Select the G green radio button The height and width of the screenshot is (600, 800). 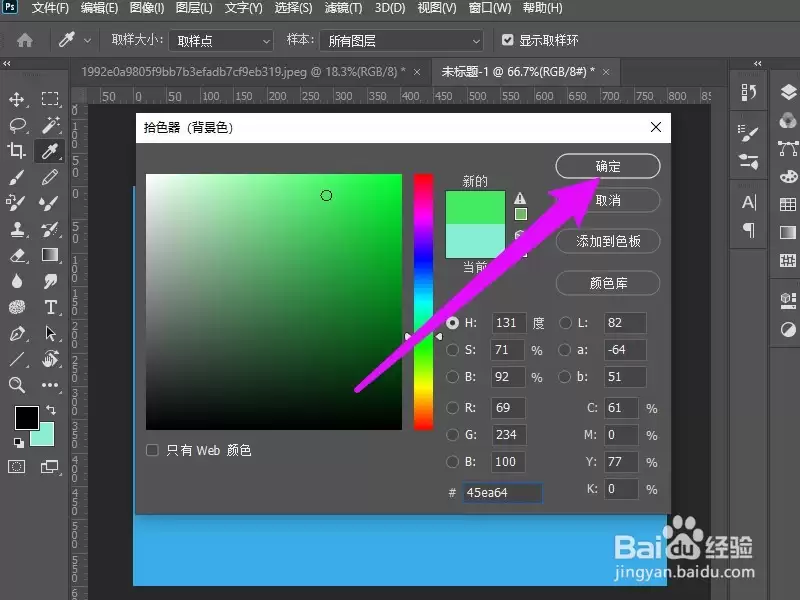(x=453, y=435)
